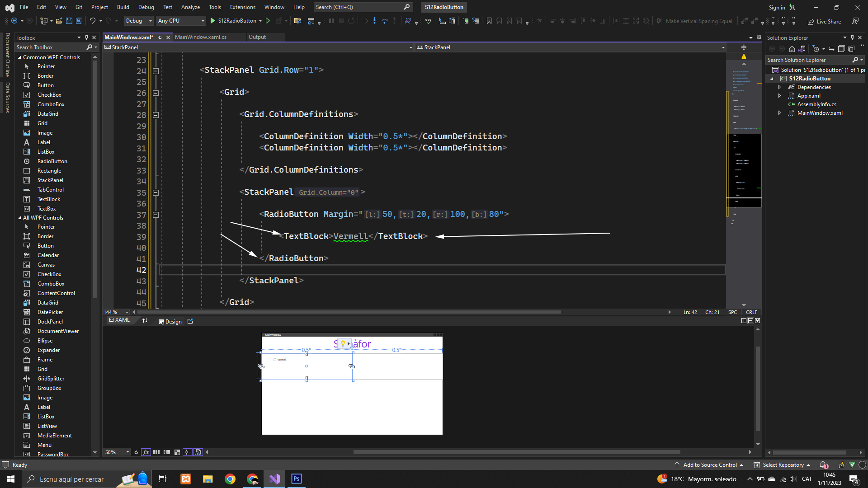Open the Extensions menu
Screen dimensions: 868x488
point(242,7)
